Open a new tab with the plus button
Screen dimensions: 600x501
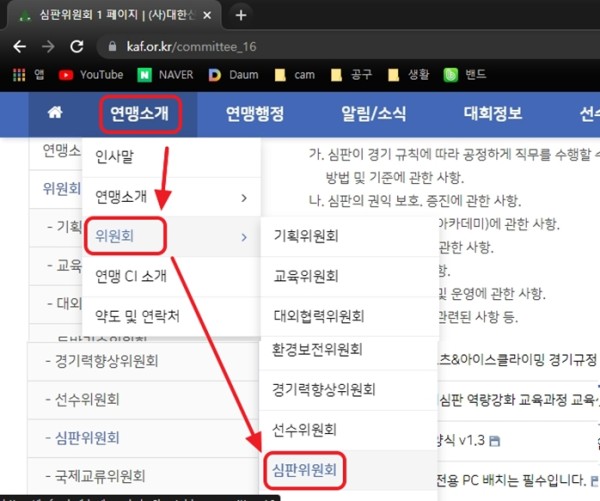241,16
